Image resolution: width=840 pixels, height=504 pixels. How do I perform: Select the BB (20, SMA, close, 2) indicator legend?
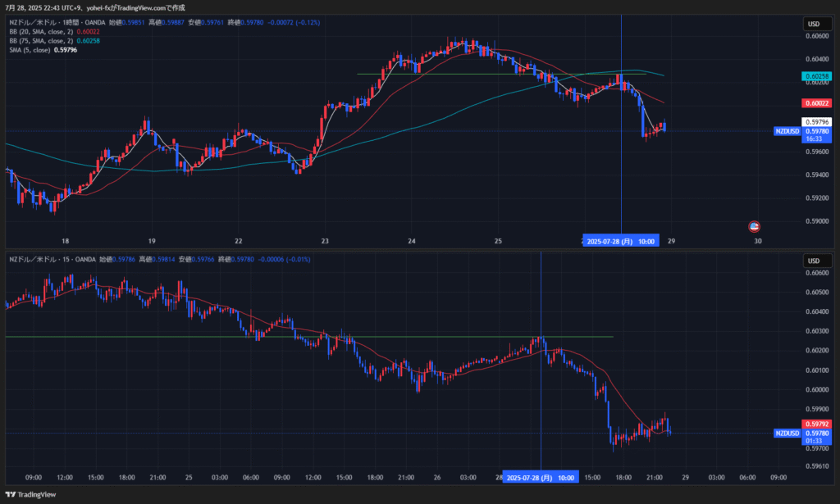tap(41, 31)
